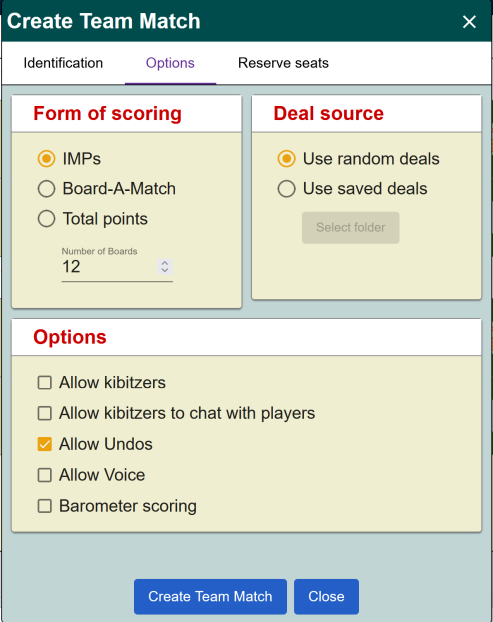Choose Use saved deals option
Screen dimensions: 493x622
click(x=286, y=189)
